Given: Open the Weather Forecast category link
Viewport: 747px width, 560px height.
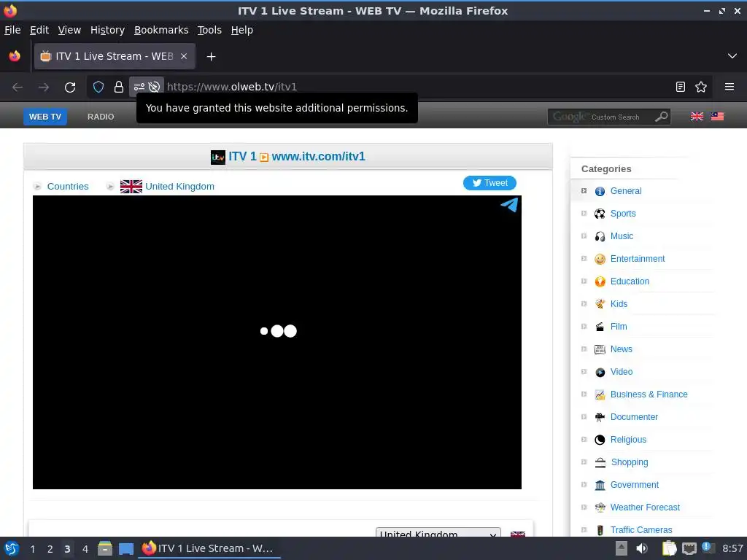Looking at the screenshot, I should click(645, 507).
